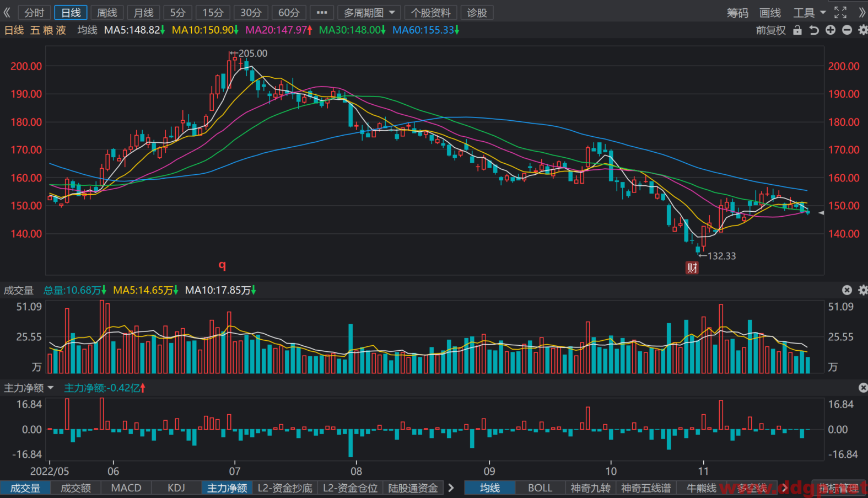Click the red 财 marker on chart
868x498 pixels.
692,268
